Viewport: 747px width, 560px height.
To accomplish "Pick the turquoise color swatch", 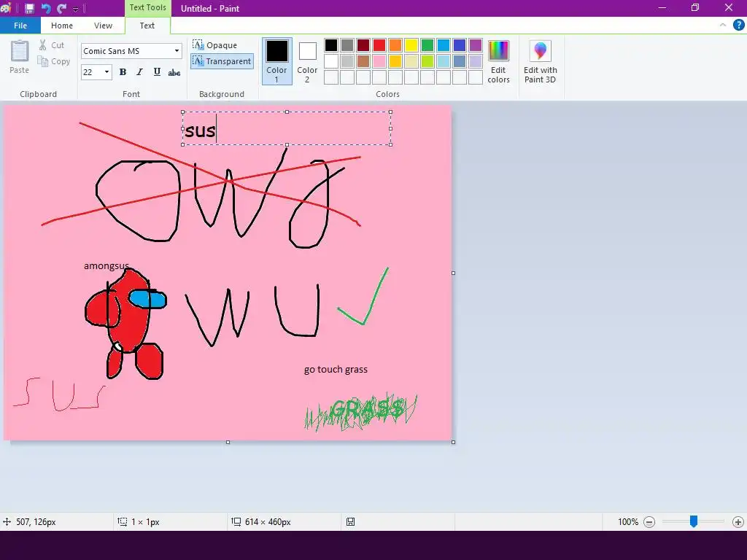I will tap(444, 45).
